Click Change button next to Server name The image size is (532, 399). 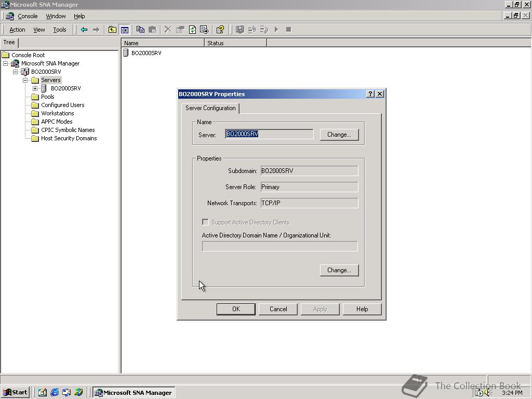(x=339, y=135)
